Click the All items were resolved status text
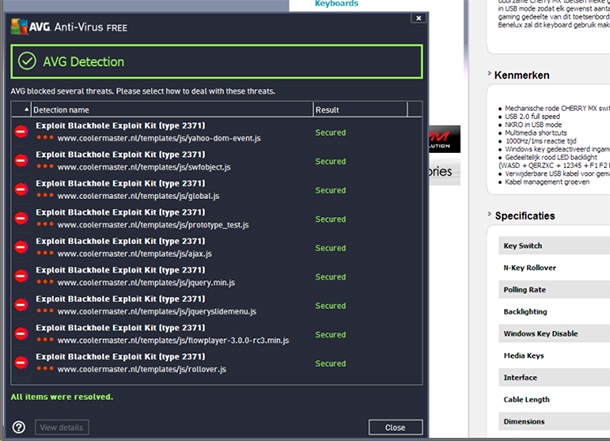Screen dimensions: 610x441 (x=62, y=397)
